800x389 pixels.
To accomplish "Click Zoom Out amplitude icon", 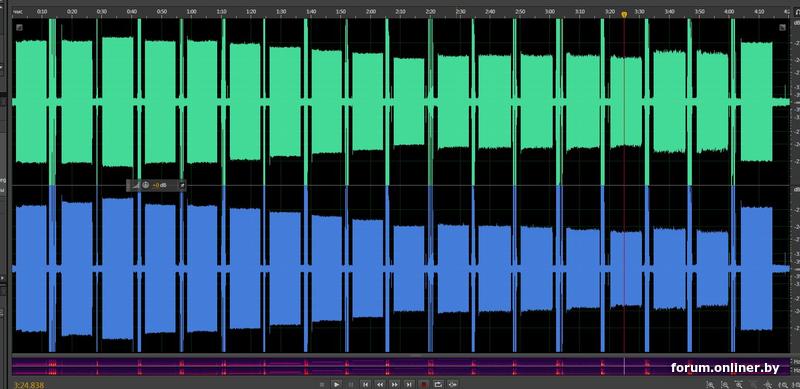I will [x=725, y=384].
